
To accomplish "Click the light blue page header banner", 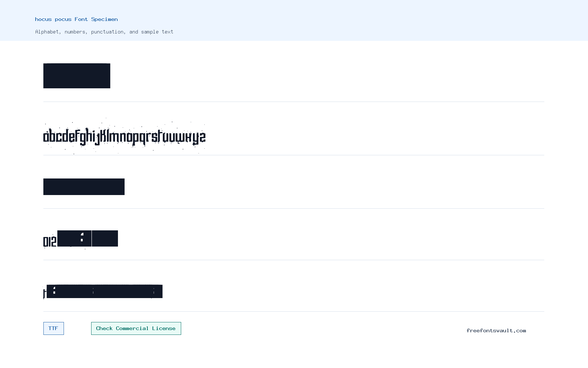I will click(294, 20).
